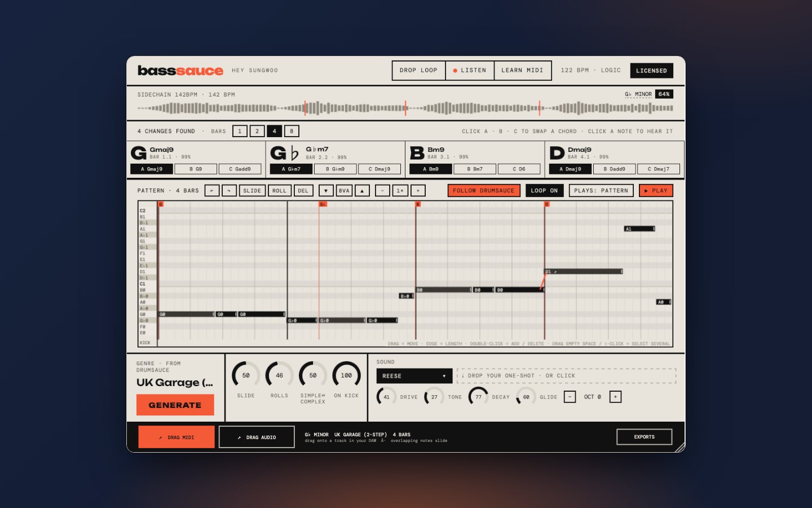Screen dimensions: 812x508
Task: Click the plus button beside 1× multiplier
Action: pos(418,191)
